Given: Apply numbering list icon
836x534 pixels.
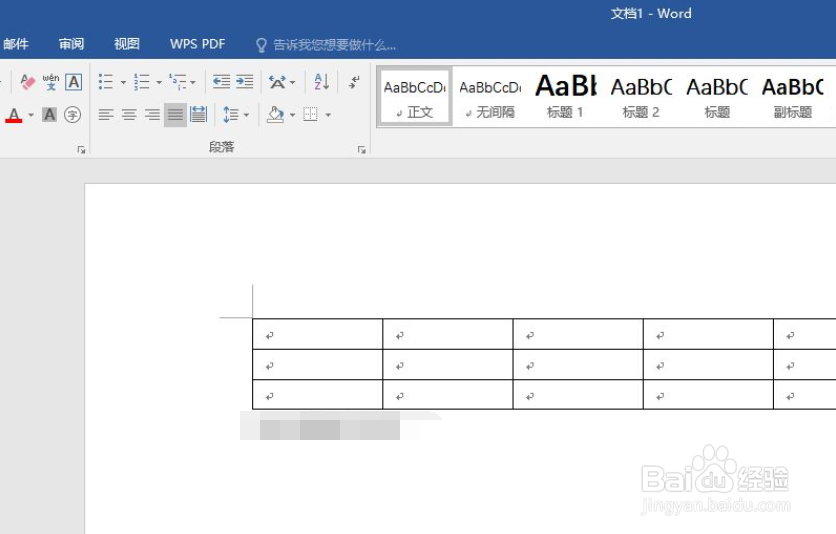Looking at the screenshot, I should tap(141, 82).
